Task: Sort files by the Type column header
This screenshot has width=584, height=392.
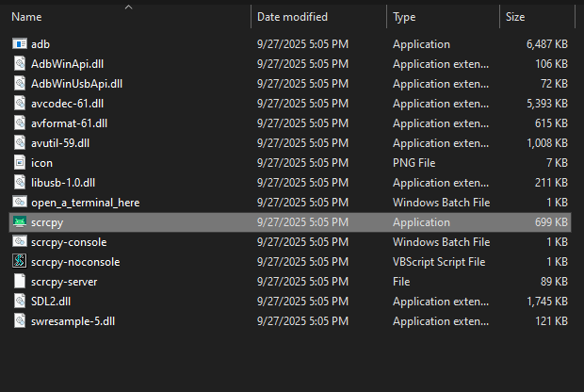Action: pos(404,17)
